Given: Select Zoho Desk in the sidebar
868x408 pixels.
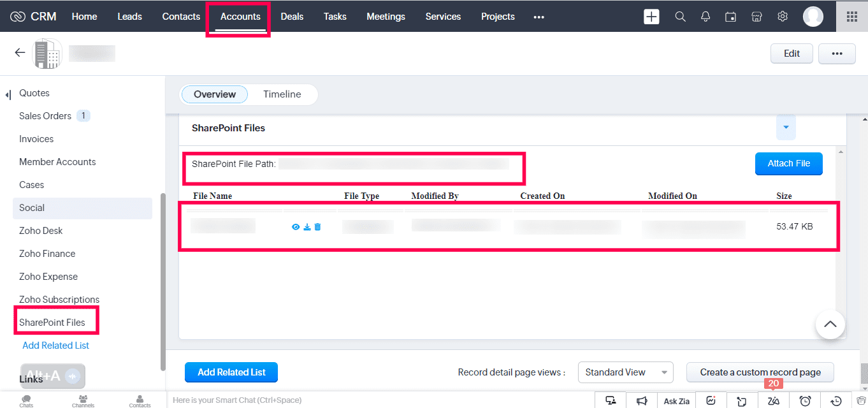Looking at the screenshot, I should (x=41, y=231).
